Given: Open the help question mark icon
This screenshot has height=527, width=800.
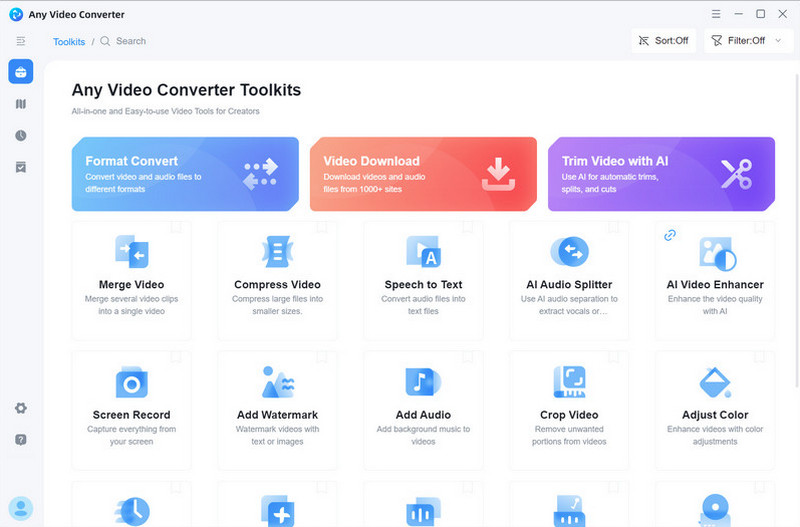Looking at the screenshot, I should pos(21,440).
